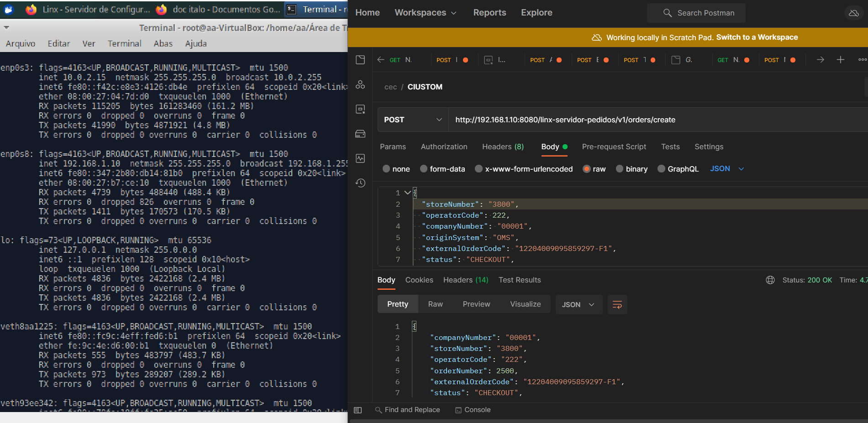Click the wrap lines icon in response

click(x=617, y=305)
